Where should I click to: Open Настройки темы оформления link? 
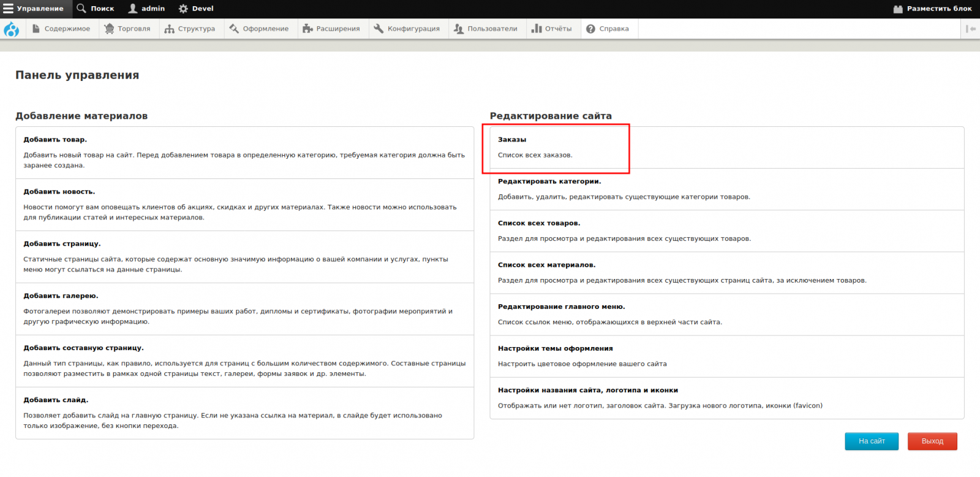[x=556, y=348]
